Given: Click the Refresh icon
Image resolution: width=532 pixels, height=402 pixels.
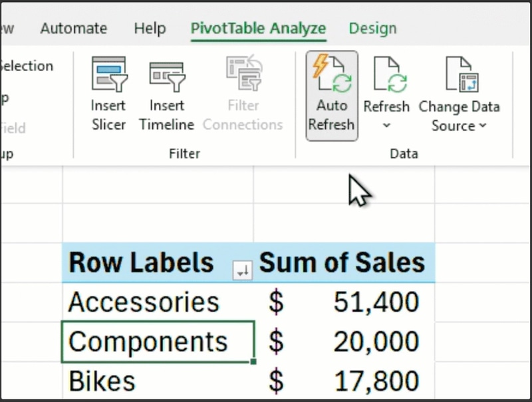Looking at the screenshot, I should point(386,74).
